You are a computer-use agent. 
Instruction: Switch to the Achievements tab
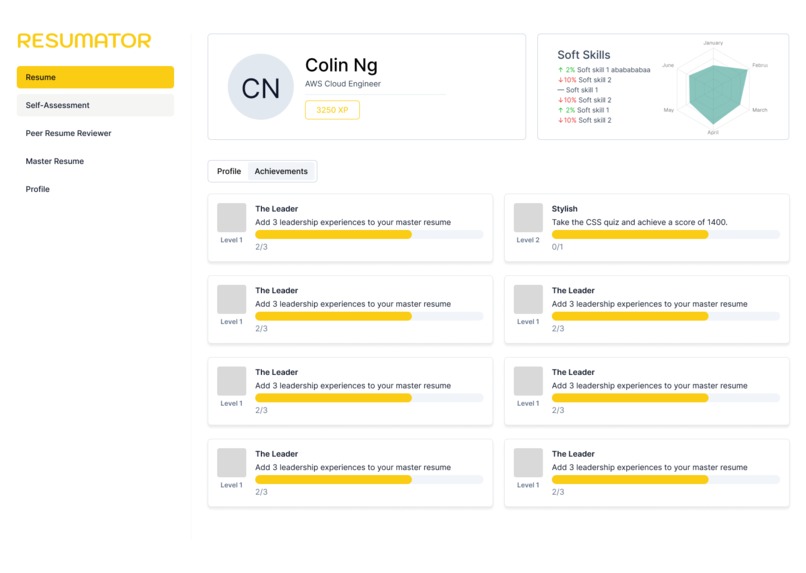coord(281,171)
